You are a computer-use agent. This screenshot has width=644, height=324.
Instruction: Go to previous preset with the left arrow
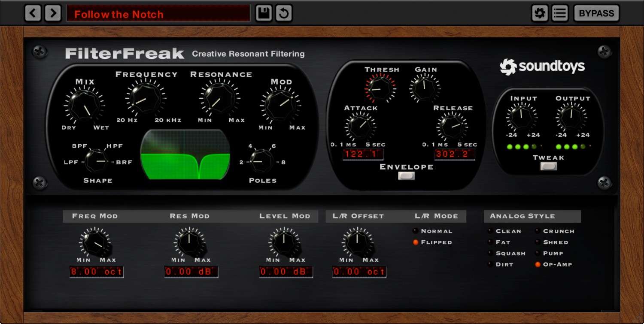33,13
